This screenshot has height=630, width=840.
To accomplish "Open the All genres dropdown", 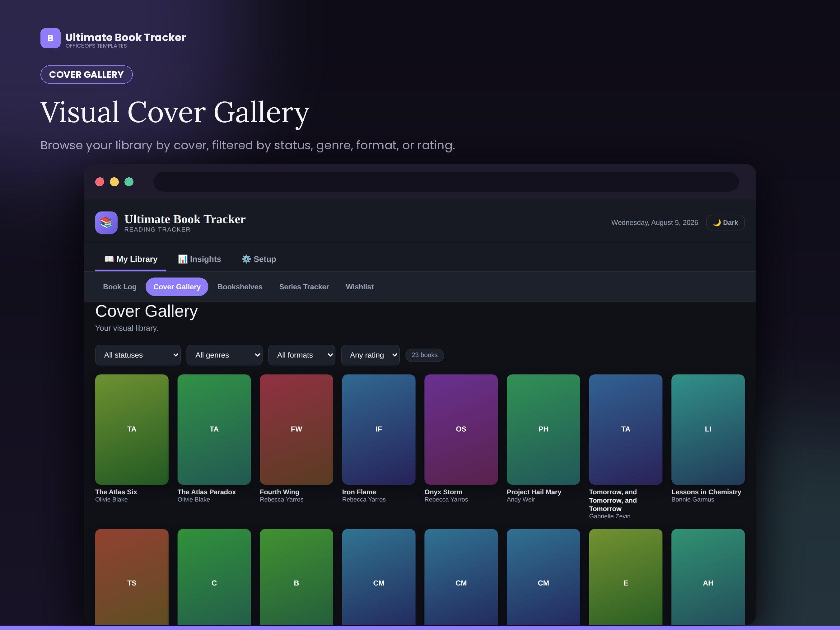I will (x=224, y=355).
